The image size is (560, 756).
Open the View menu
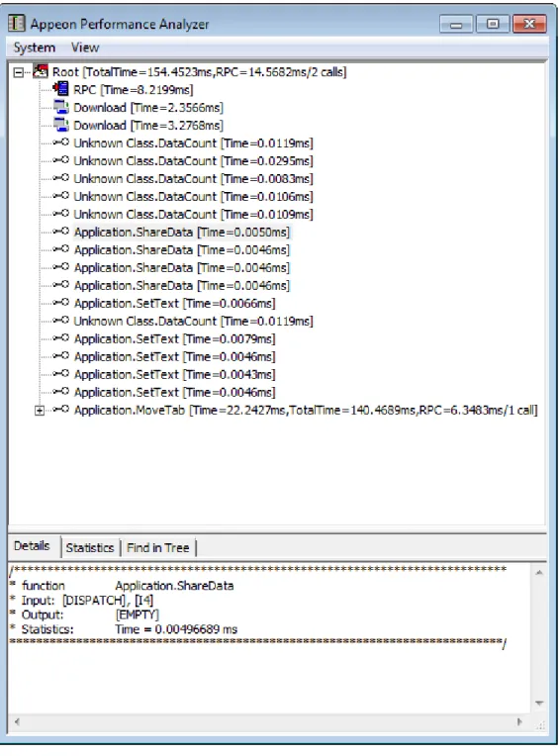[85, 47]
